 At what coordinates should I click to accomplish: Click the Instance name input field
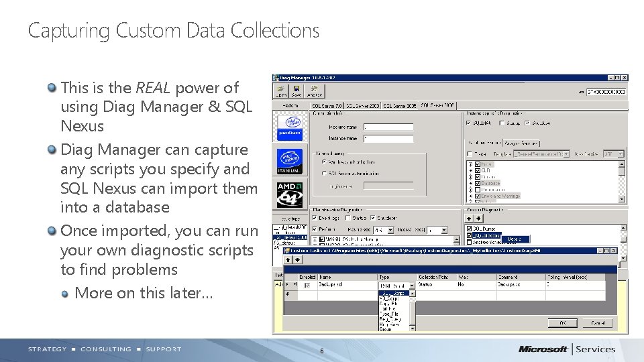coord(388,139)
